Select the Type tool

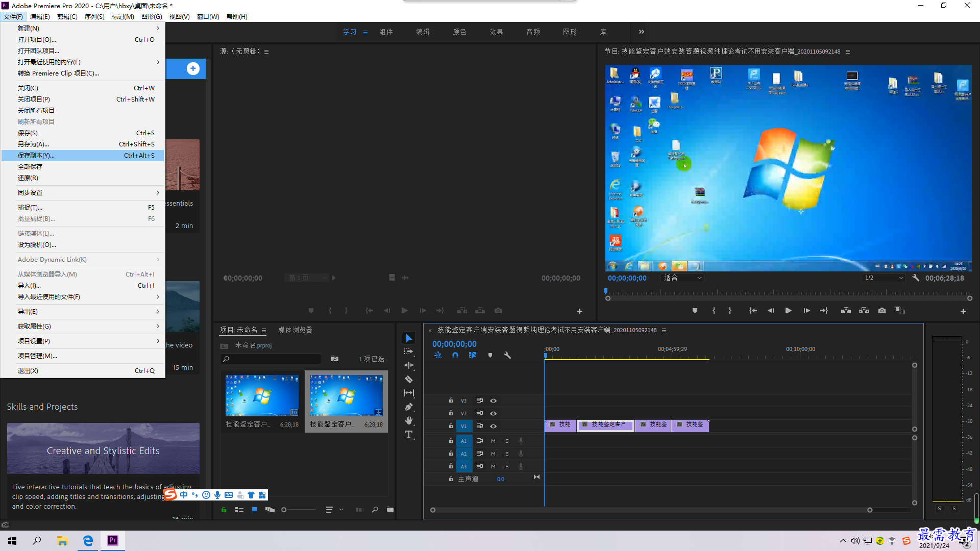tap(409, 434)
